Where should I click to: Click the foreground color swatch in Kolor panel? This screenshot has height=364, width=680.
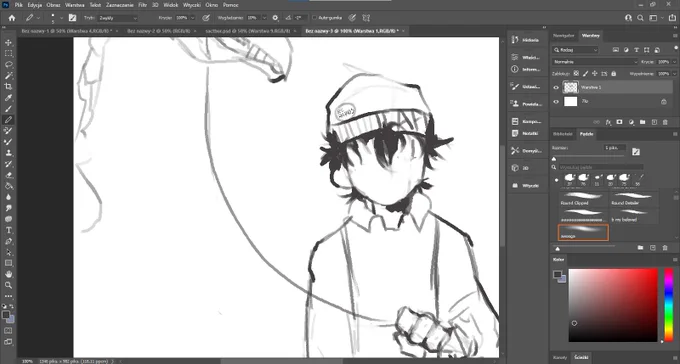(x=557, y=274)
